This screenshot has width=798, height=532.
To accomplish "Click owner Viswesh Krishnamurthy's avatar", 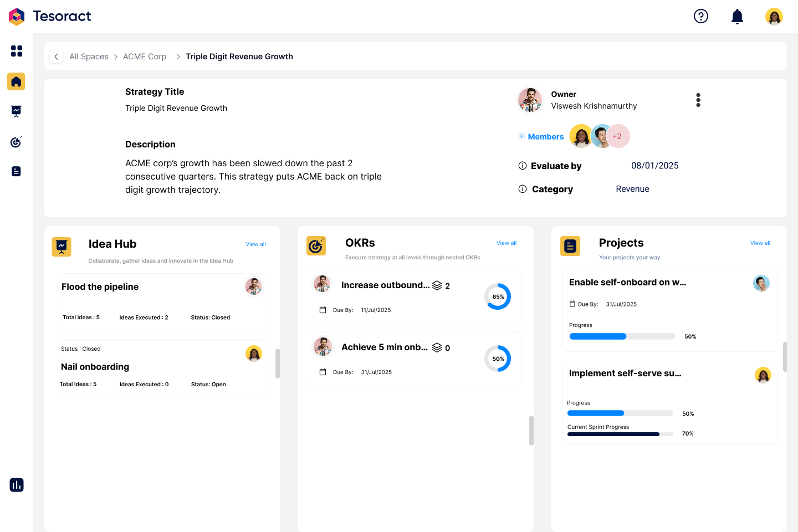I will (x=530, y=100).
